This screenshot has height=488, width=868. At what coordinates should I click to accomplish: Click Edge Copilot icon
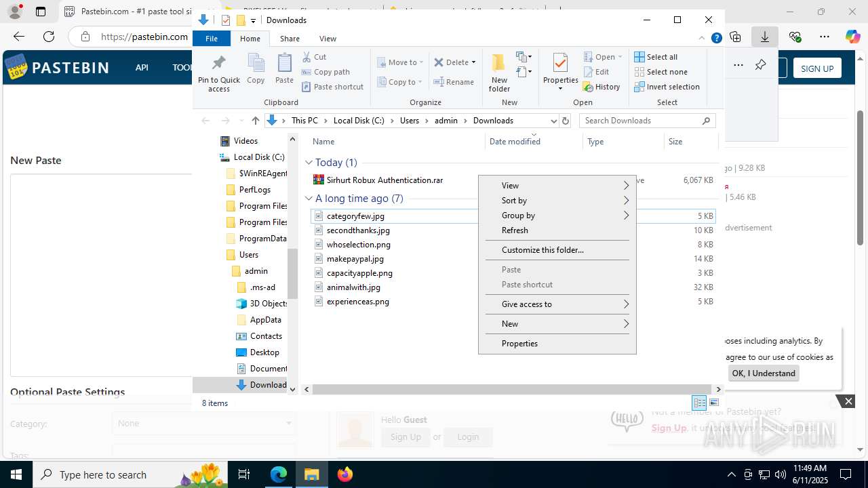coord(852,37)
